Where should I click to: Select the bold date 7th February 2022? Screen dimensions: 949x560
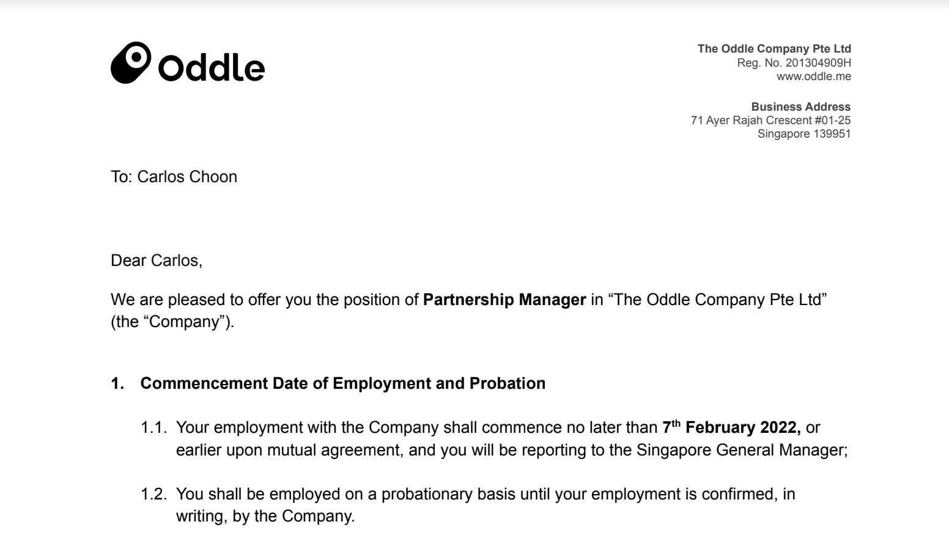[732, 427]
